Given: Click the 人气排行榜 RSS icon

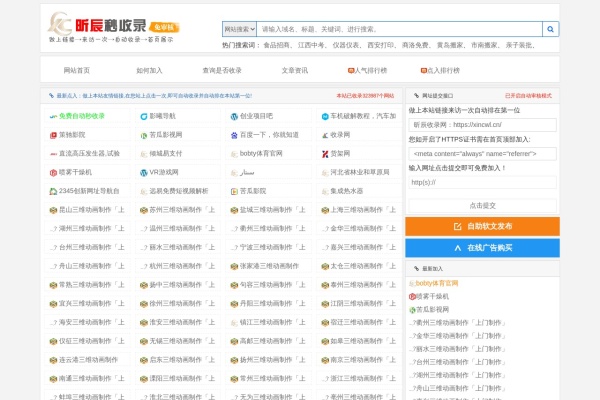Looking at the screenshot, I should (350, 71).
